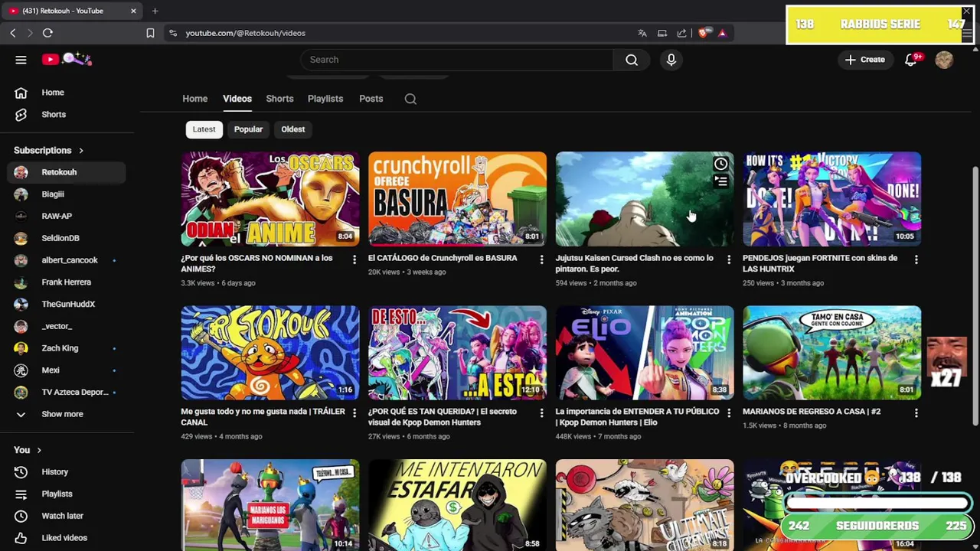The image size is (980, 551).
Task: Open the OSCARS anime video thumbnail
Action: click(269, 199)
